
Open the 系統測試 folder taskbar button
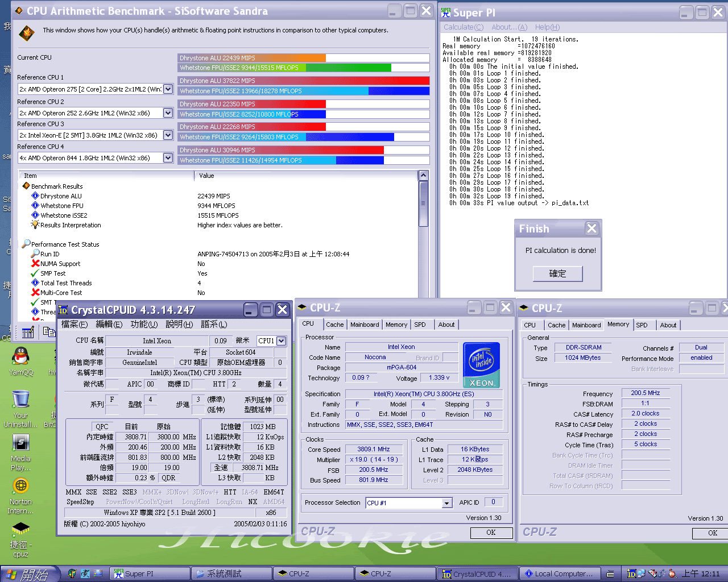click(x=231, y=574)
